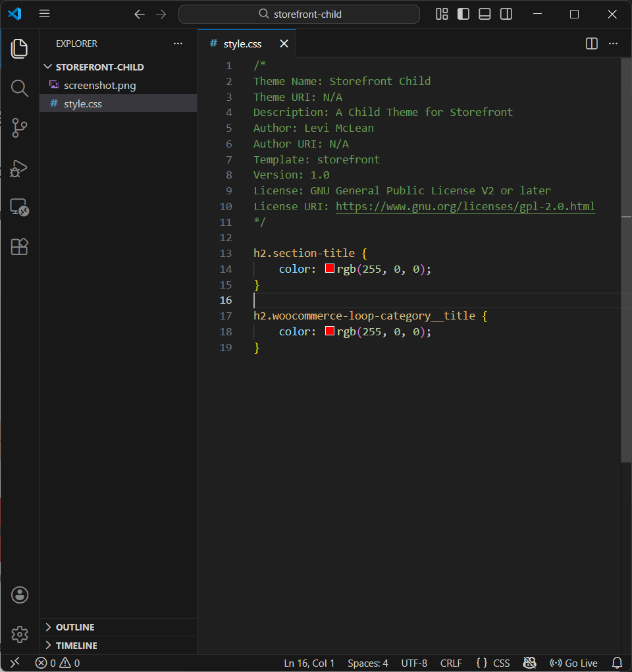Open the Run and Debug view
632x672 pixels.
click(x=20, y=168)
